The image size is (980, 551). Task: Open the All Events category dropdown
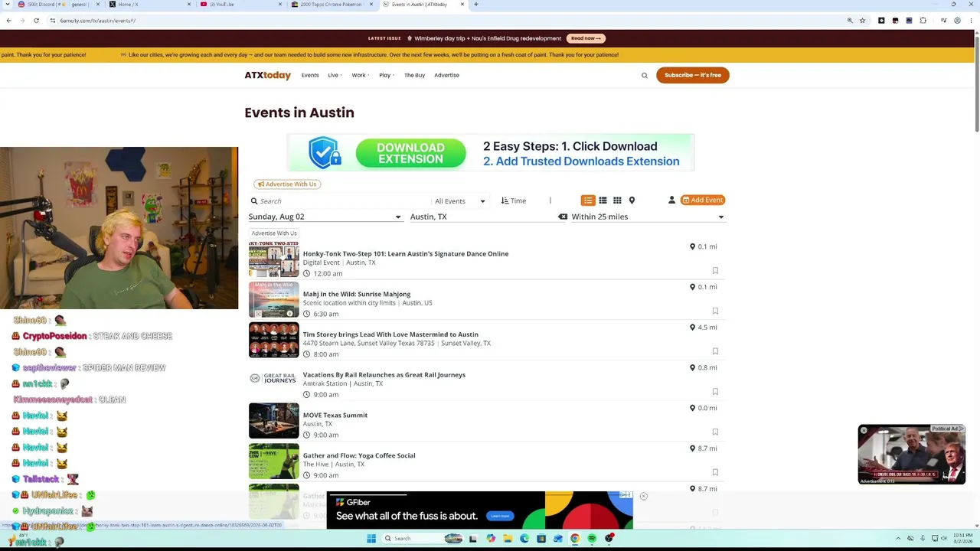(459, 201)
